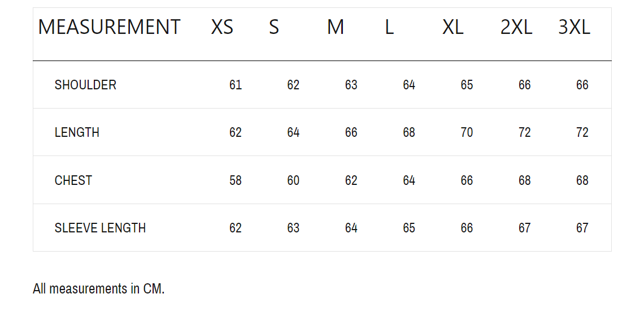The height and width of the screenshot is (311, 644).
Task: Select the LENGTH row label
Action: 77,132
